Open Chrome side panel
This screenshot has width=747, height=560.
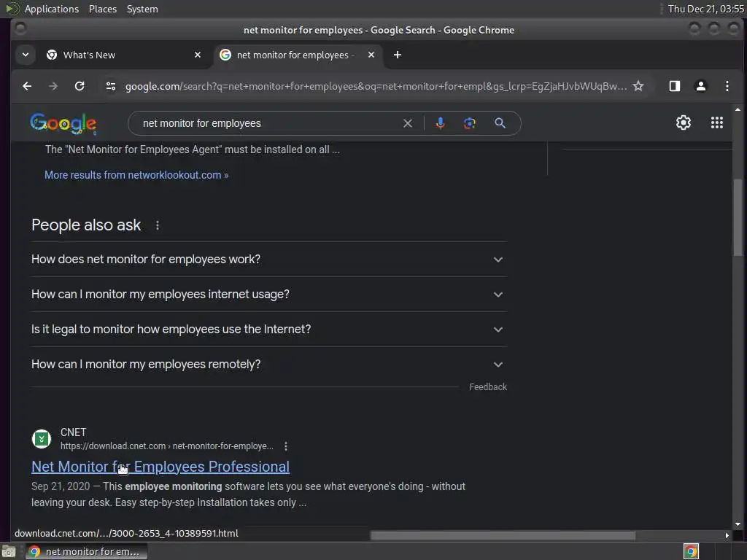675,86
